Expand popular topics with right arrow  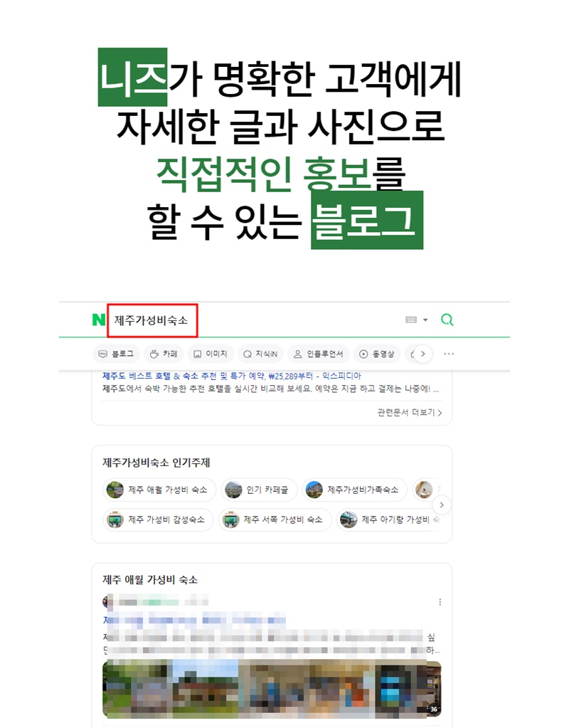(x=442, y=505)
